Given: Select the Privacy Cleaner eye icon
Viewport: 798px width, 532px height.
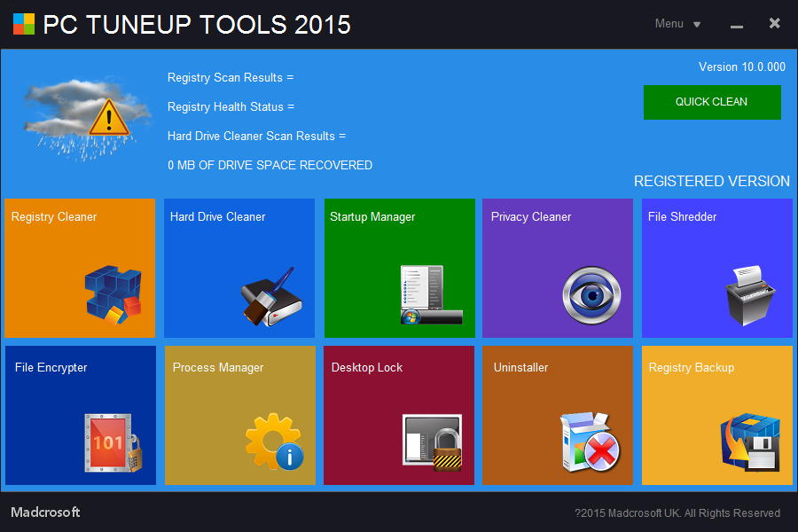Looking at the screenshot, I should click(591, 295).
